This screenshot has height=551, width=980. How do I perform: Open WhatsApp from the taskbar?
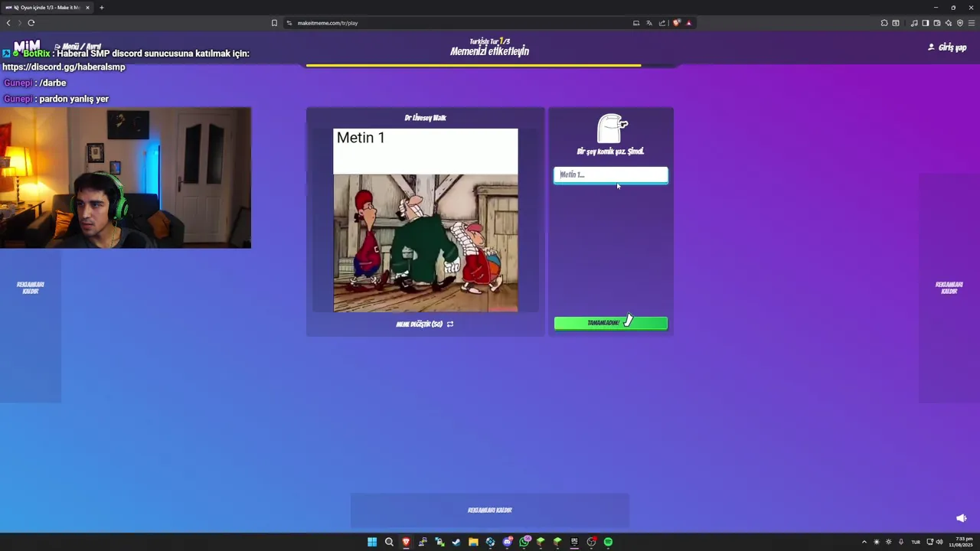[524, 542]
